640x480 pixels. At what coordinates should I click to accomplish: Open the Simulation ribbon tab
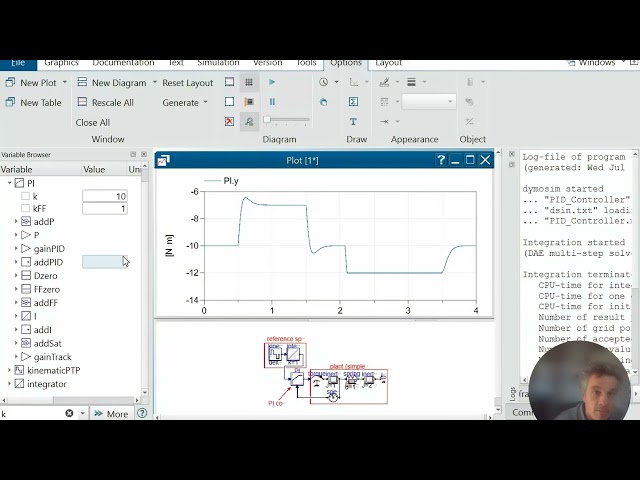218,62
